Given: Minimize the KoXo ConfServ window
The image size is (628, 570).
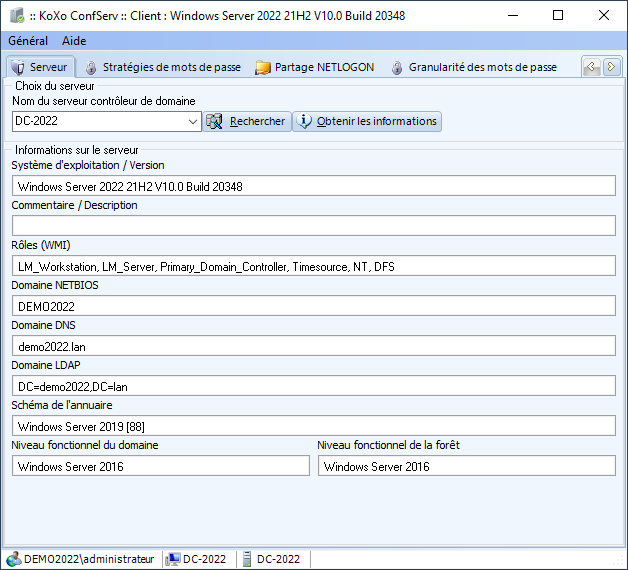Looking at the screenshot, I should 513,16.
